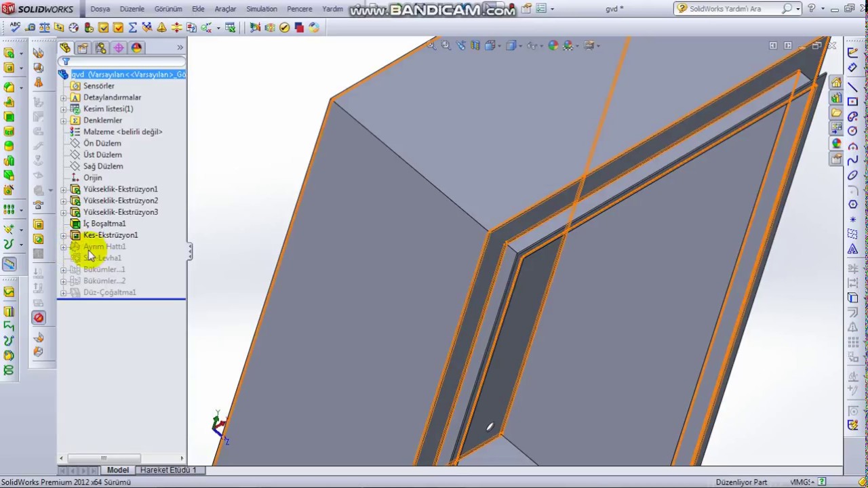
Task: Open the DisplayManager tab
Action: [x=137, y=48]
